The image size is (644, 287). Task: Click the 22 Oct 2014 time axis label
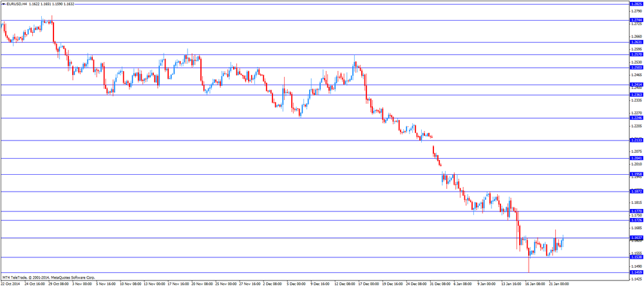point(10,284)
